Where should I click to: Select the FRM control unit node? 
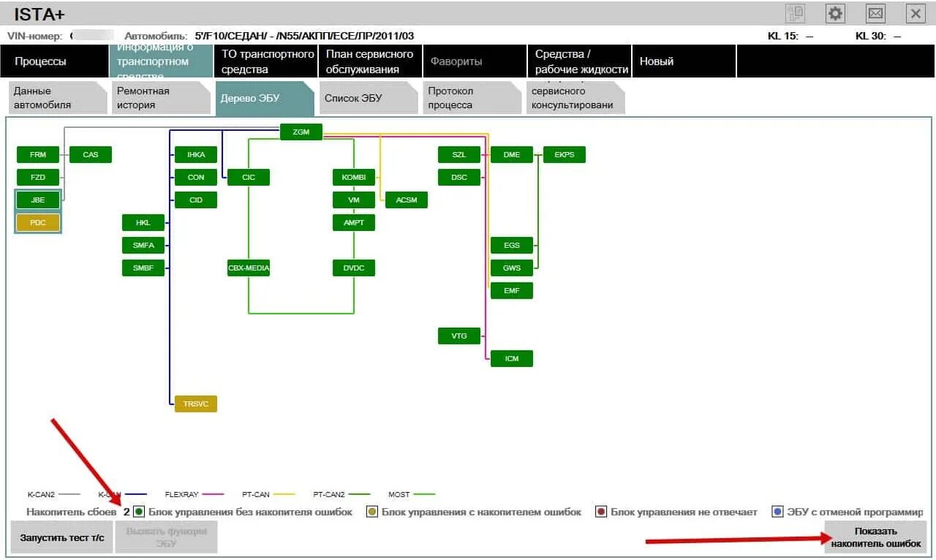38,155
